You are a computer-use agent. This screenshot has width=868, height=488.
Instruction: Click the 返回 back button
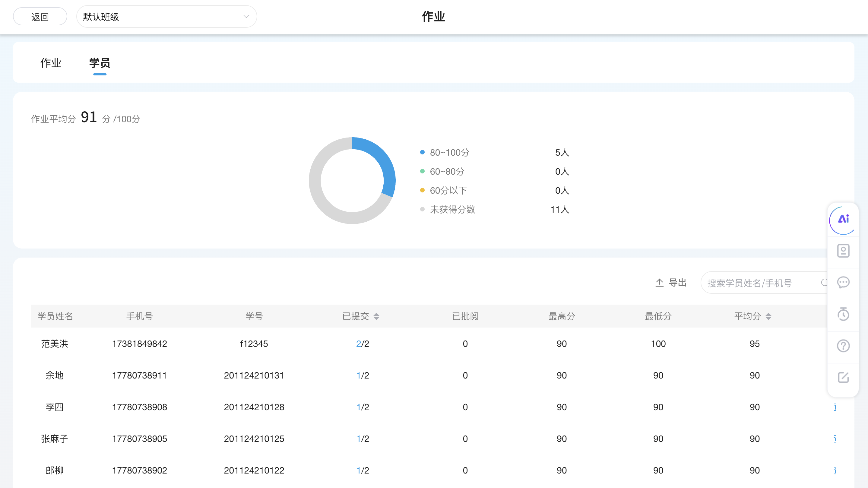40,17
